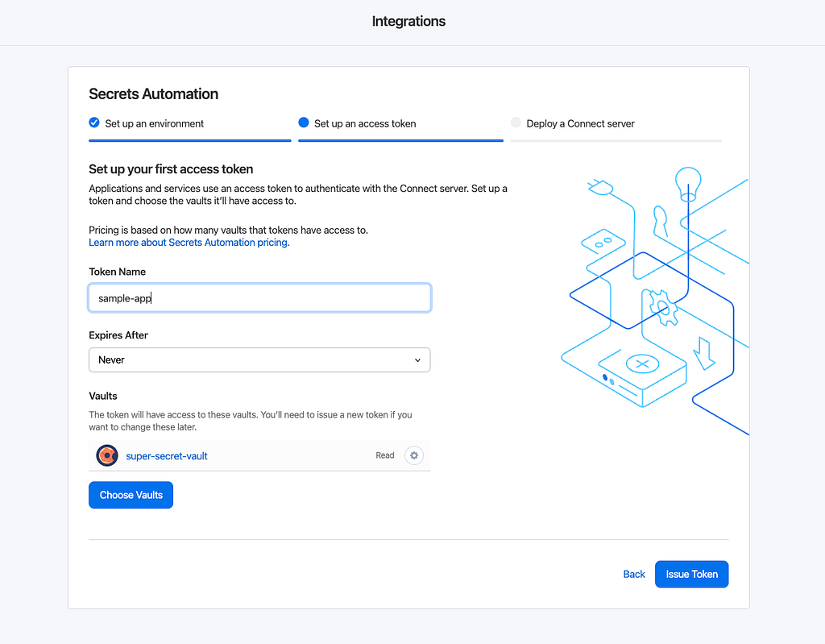Open Secrets Automation pricing link
The width and height of the screenshot is (825, 644).
(x=189, y=242)
